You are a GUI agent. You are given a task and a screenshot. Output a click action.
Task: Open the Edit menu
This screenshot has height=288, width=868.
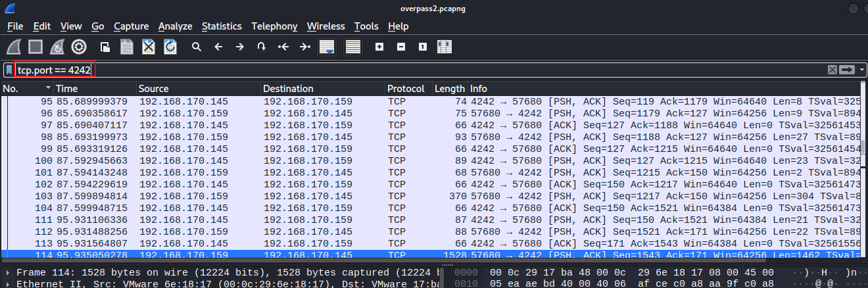coord(42,26)
